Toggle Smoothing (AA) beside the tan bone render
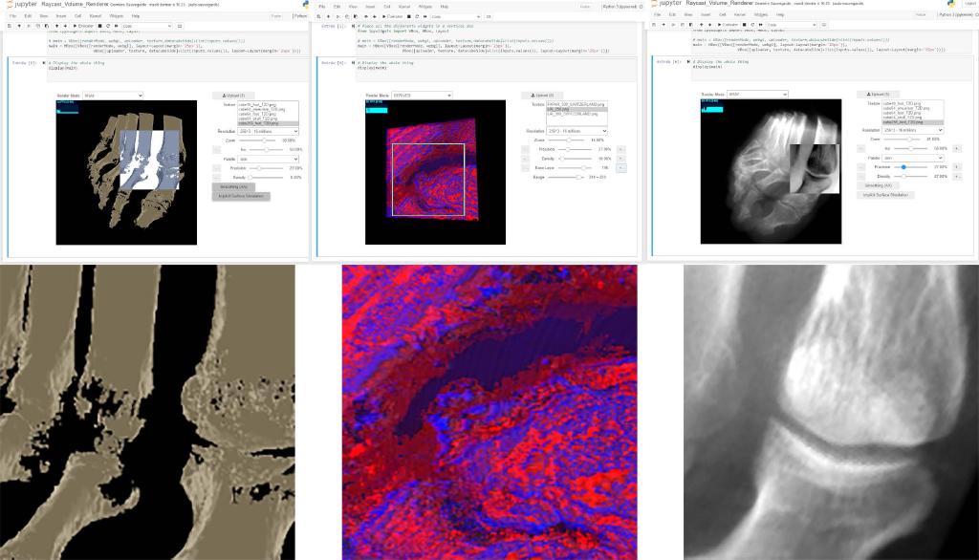This screenshot has width=979, height=560. click(233, 186)
